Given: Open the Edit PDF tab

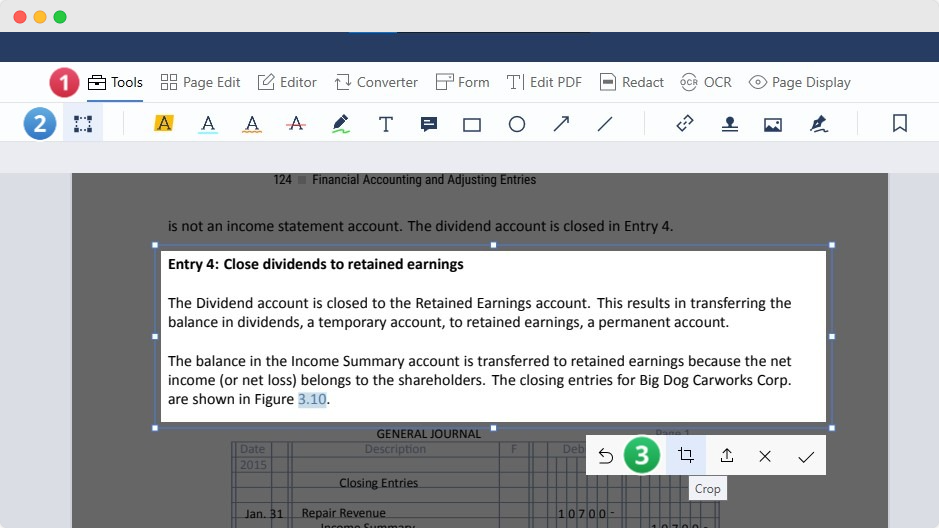Looking at the screenshot, I should pos(544,82).
